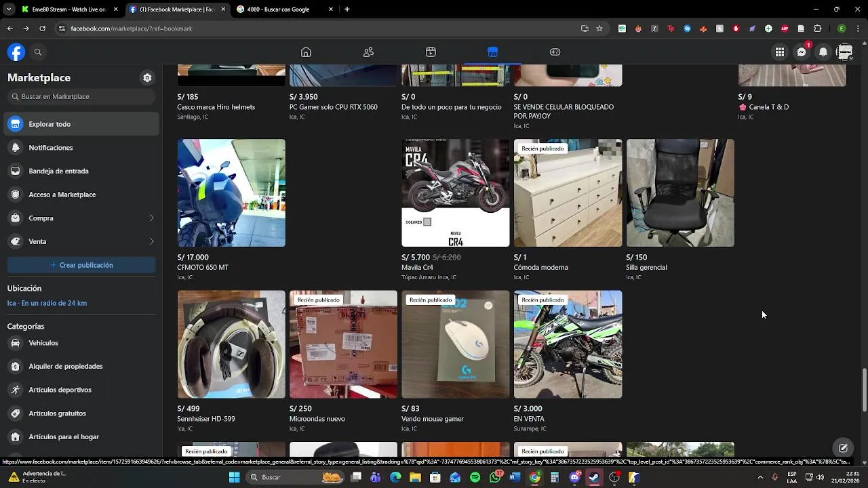Click the Buscar en Marketplace field
The image size is (868, 488).
click(81, 97)
